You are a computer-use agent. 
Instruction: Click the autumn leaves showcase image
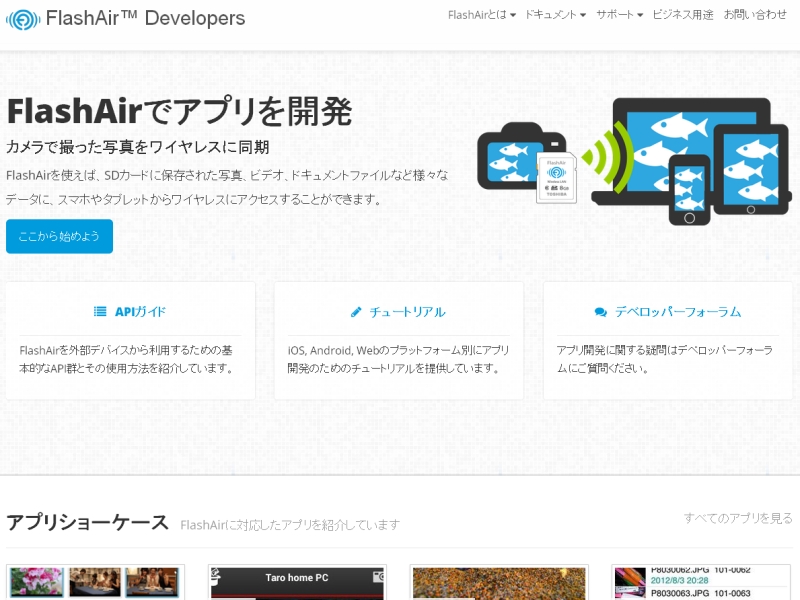(498, 583)
